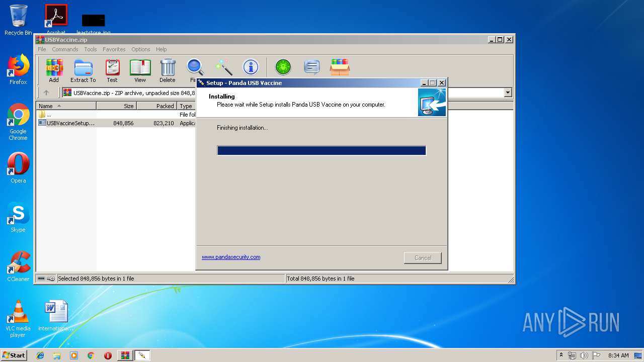Open the Commands menu in WinRAR

(x=65, y=49)
